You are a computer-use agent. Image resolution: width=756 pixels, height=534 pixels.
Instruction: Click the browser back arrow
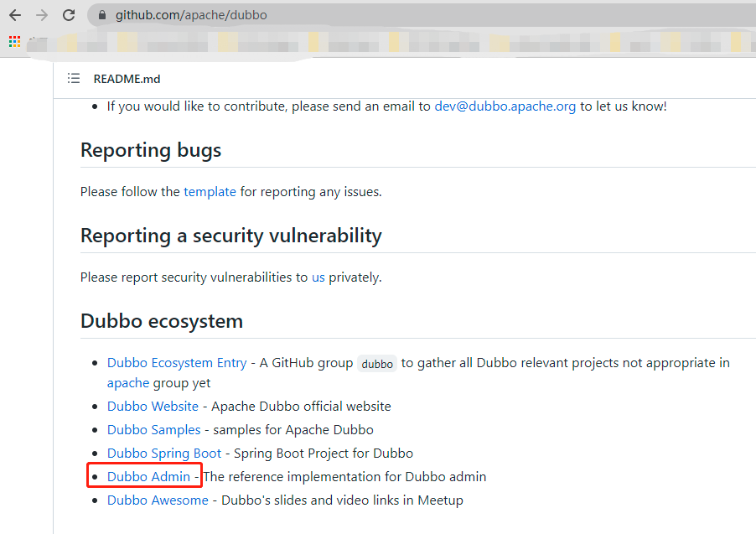pos(14,14)
